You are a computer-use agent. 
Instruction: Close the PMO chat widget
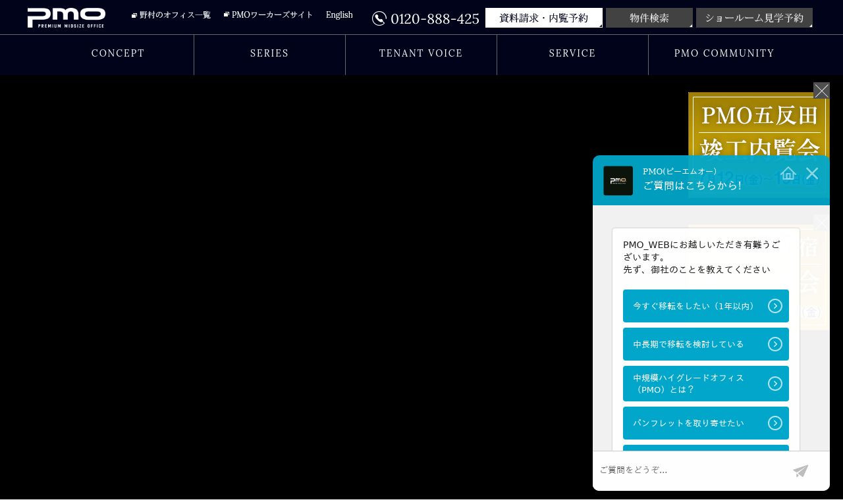812,173
